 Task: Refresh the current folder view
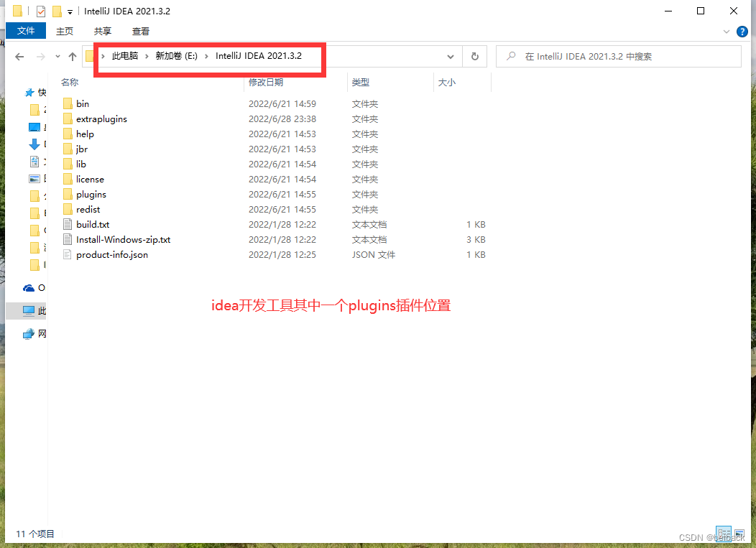(474, 57)
